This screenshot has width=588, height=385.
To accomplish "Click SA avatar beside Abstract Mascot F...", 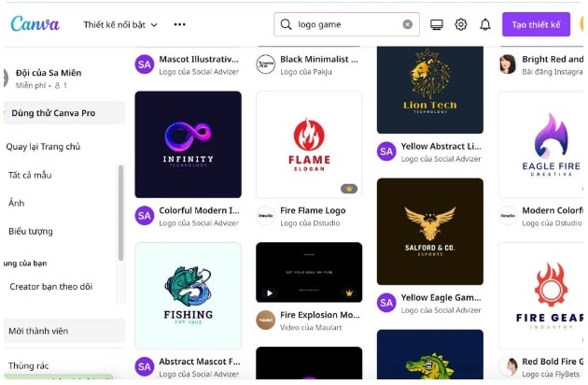I will [x=145, y=367].
